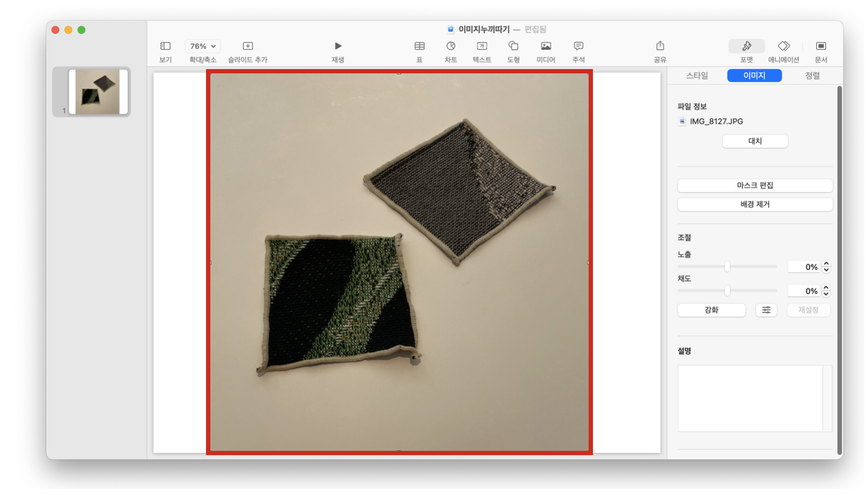This screenshot has width=868, height=498.
Task: Click the 강화 enhance button
Action: coord(711,310)
